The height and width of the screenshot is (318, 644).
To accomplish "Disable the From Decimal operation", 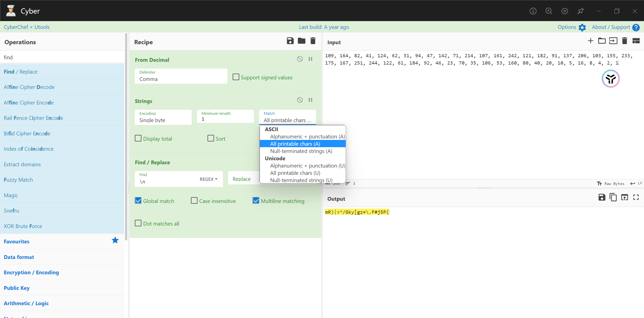I will coord(300,59).
